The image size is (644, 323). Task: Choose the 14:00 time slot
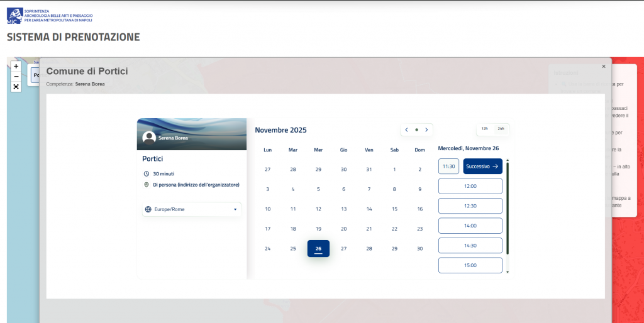[470, 226]
